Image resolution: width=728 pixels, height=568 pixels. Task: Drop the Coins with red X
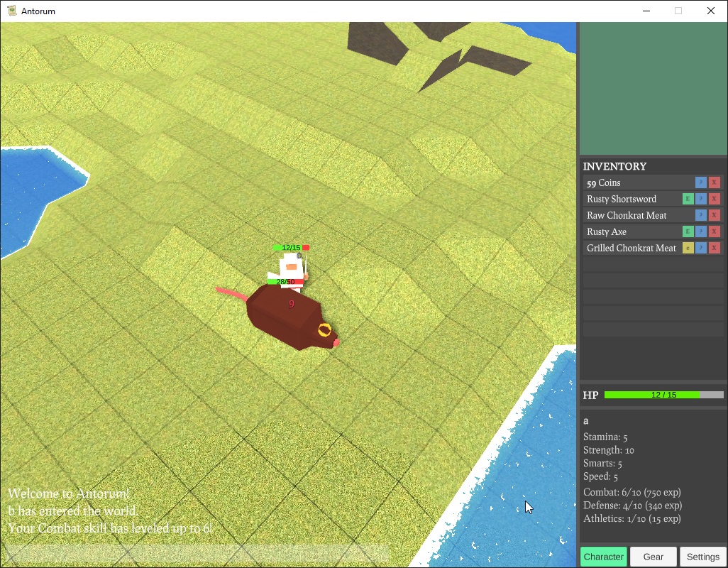coord(715,182)
